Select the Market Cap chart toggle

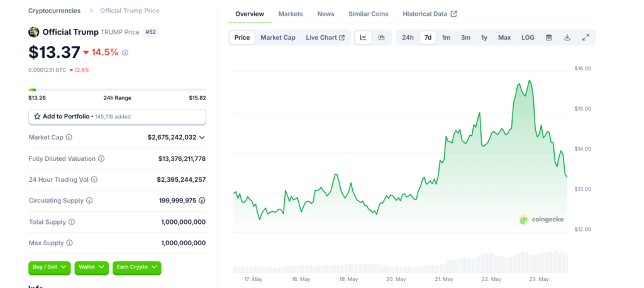[x=277, y=37]
